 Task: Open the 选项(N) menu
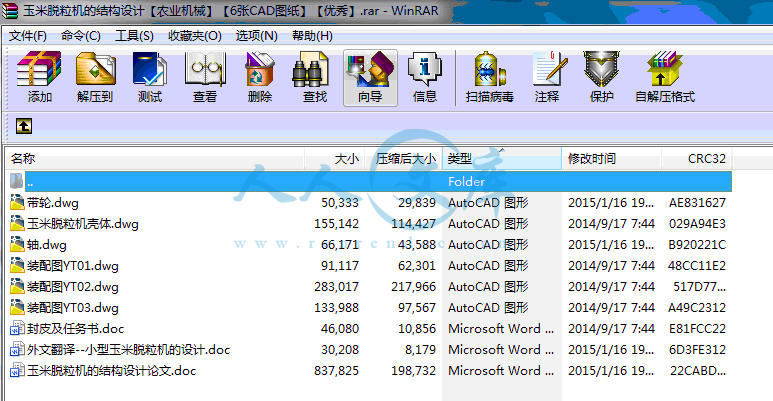tap(256, 36)
